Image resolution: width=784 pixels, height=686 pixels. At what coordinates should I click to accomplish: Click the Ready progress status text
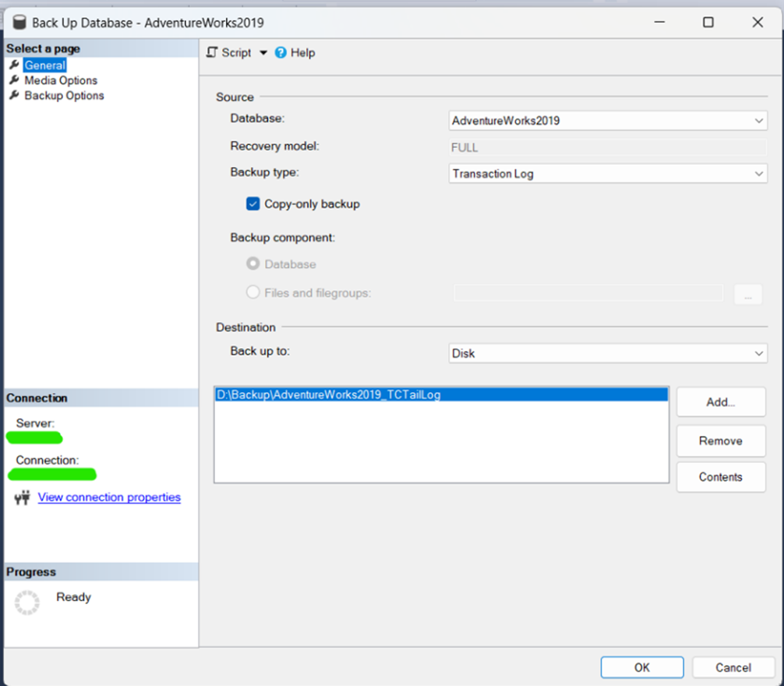(x=73, y=597)
